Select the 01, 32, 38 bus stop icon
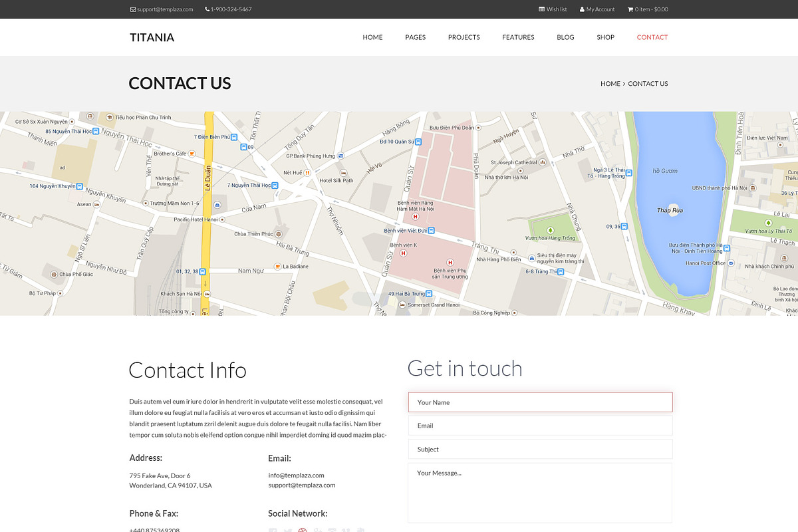Image resolution: width=798 pixels, height=532 pixels. coord(203,271)
